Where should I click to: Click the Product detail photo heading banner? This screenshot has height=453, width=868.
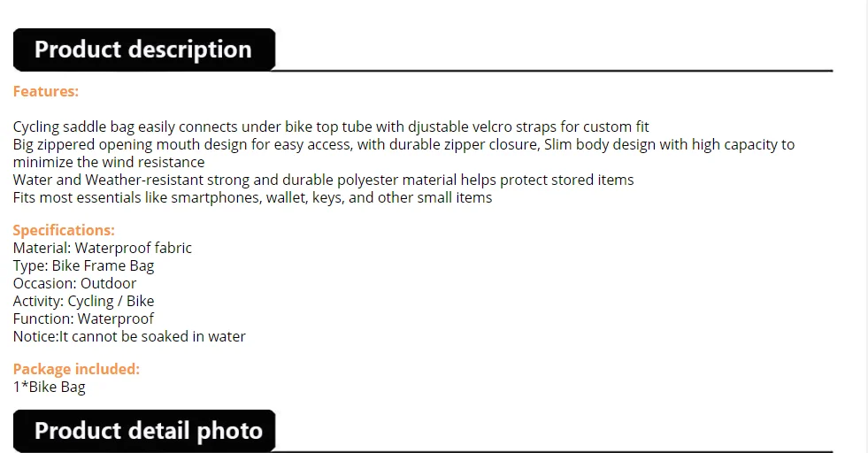click(148, 431)
